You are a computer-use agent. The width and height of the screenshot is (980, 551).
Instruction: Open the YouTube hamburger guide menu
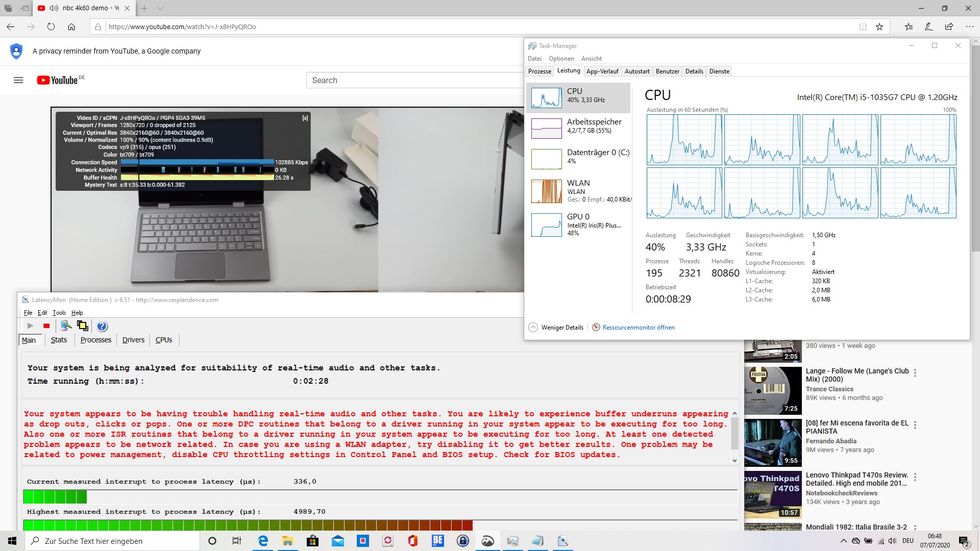coord(18,80)
